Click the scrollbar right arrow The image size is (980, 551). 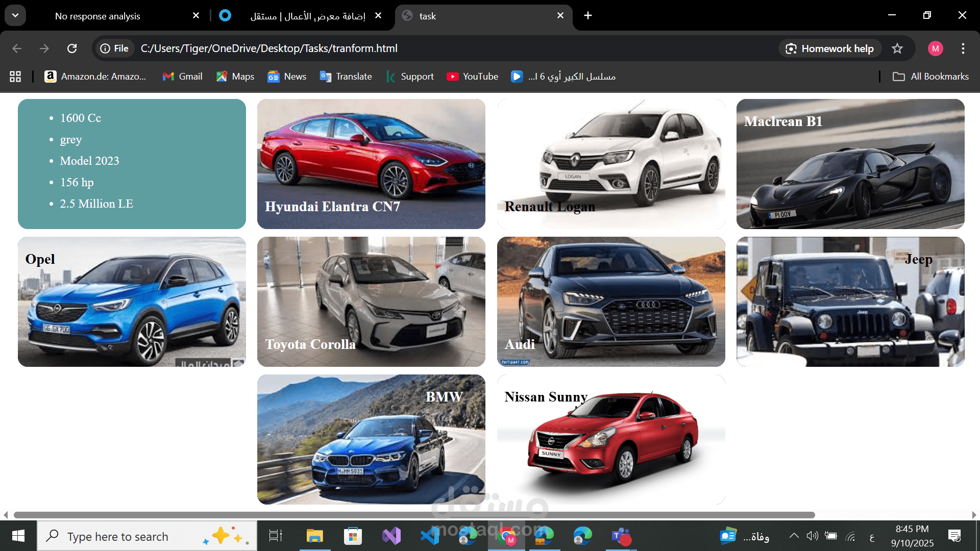click(974, 515)
